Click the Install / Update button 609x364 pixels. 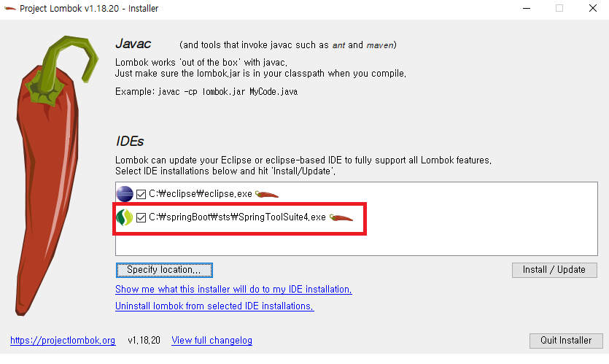(x=554, y=270)
